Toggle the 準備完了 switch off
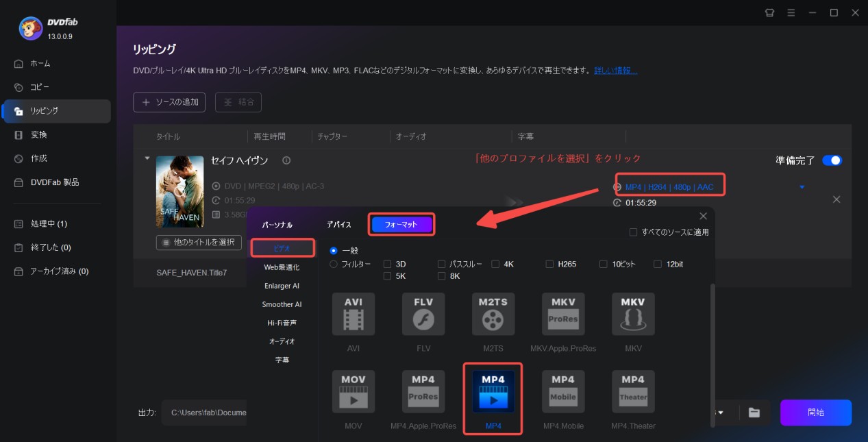 click(x=832, y=160)
